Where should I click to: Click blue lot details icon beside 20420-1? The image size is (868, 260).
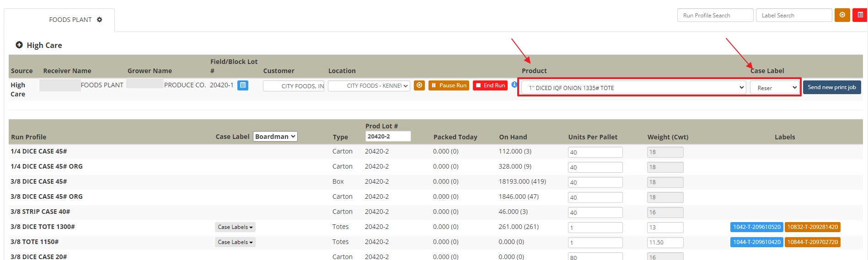coord(243,85)
